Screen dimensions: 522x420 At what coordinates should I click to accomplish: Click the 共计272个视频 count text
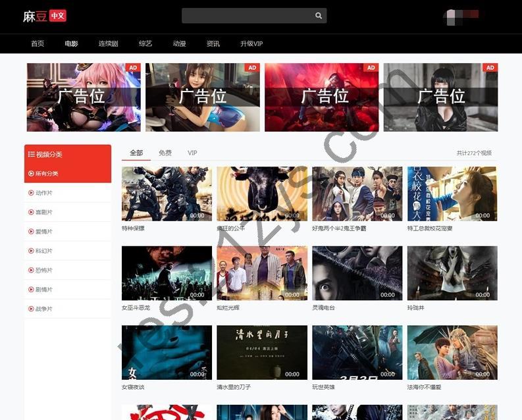pos(474,153)
